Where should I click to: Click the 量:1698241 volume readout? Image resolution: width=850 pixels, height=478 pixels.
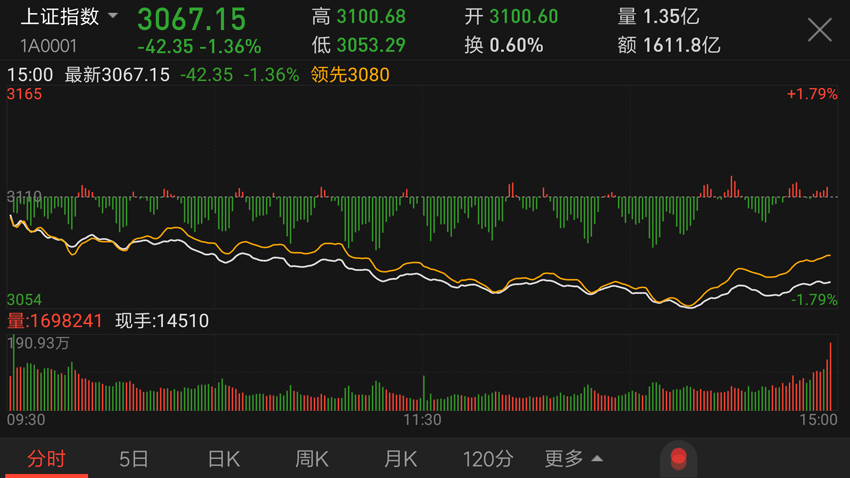pyautogui.click(x=54, y=321)
